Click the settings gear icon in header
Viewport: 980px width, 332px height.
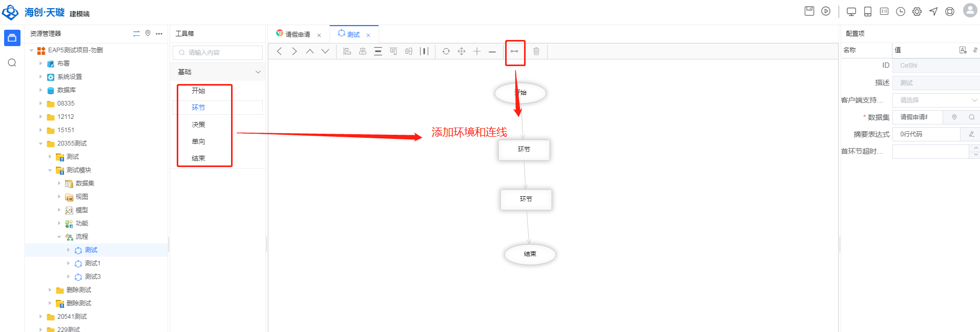(917, 11)
